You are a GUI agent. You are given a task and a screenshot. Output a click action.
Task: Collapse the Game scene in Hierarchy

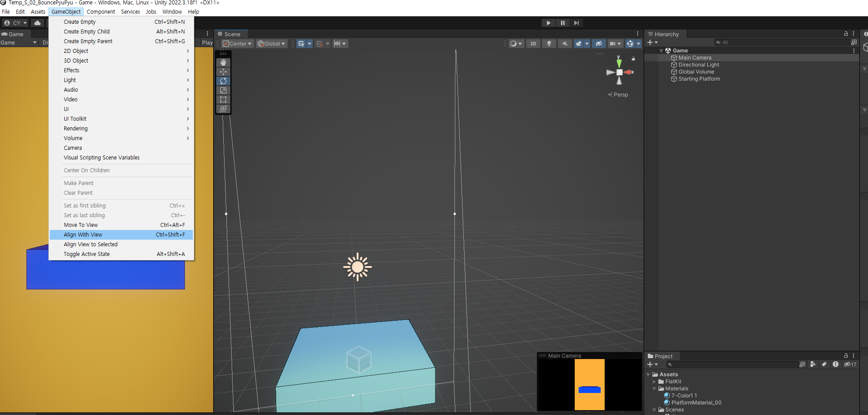tap(661, 51)
